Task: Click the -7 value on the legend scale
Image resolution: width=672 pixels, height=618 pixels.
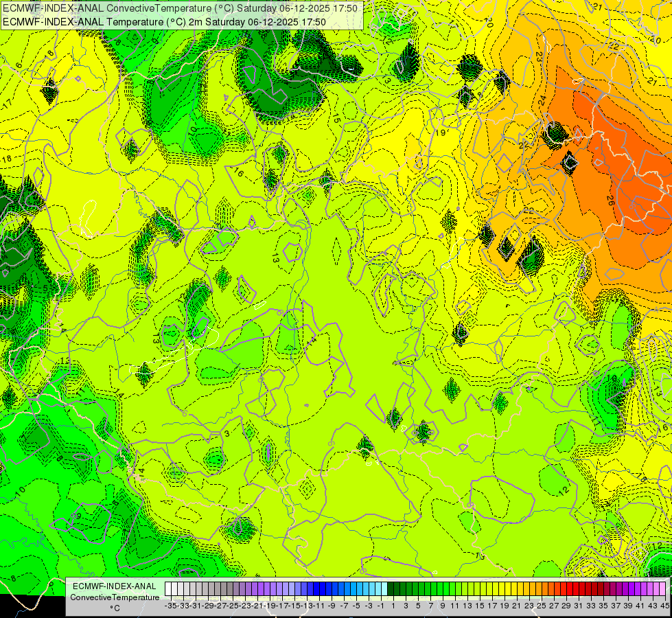Action: tap(344, 606)
